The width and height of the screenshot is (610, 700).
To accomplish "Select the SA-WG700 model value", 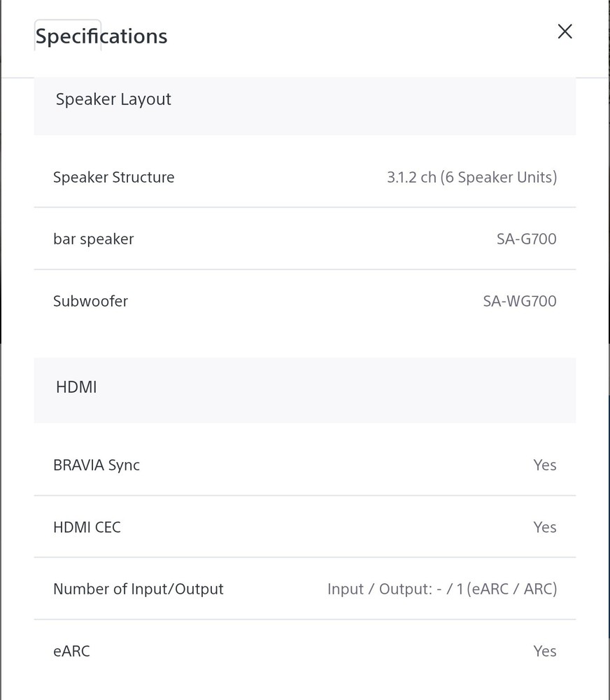I will (520, 301).
